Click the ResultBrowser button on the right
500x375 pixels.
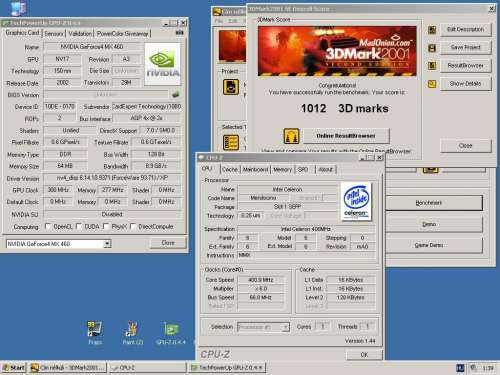(465, 66)
